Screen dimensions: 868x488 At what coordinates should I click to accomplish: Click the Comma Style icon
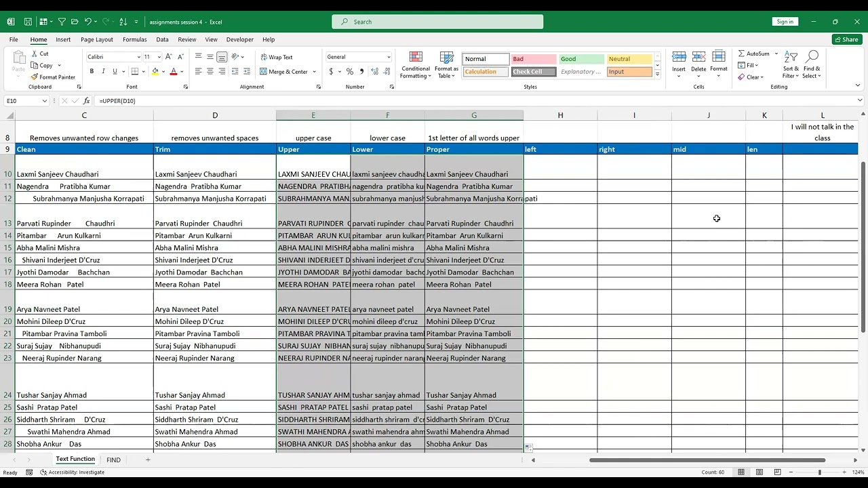[x=361, y=71]
